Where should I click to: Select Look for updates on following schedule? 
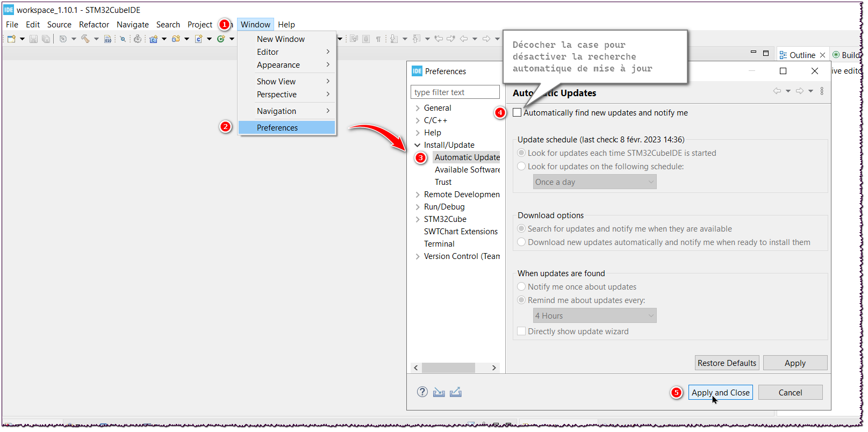(x=521, y=166)
